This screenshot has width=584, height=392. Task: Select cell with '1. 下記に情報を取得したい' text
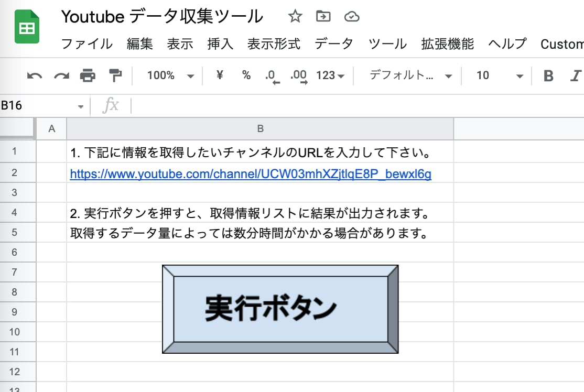[x=260, y=151]
